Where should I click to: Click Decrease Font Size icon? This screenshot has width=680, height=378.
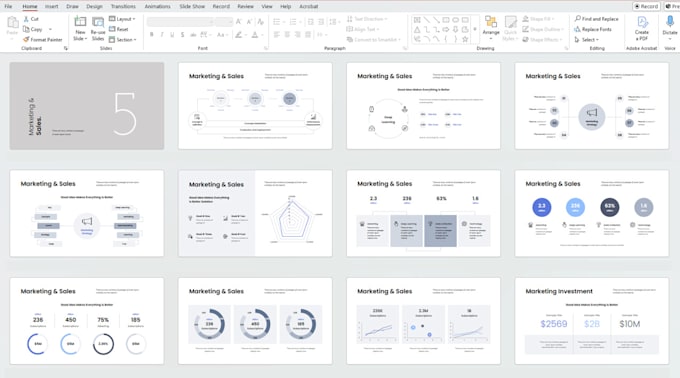(x=249, y=22)
